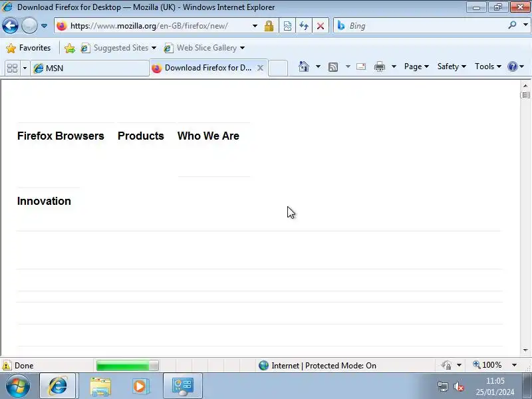The width and height of the screenshot is (532, 399).
Task: Click the Who We Are link
Action: click(208, 136)
